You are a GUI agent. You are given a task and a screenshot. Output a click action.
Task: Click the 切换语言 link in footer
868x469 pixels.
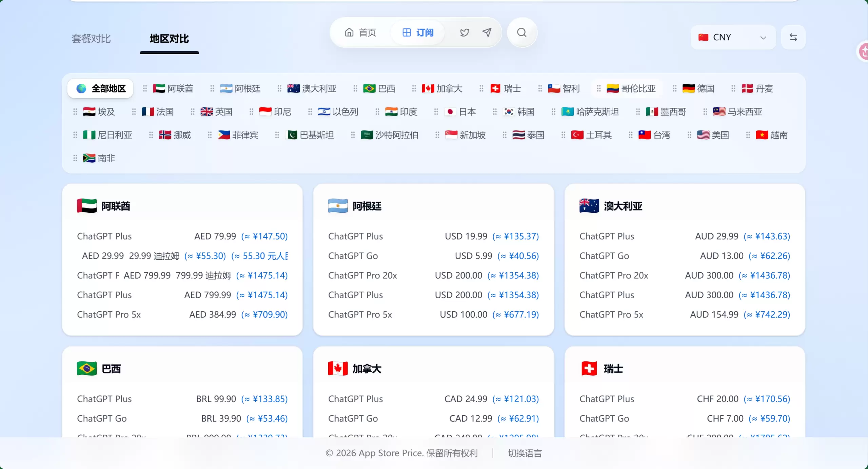pos(525,453)
